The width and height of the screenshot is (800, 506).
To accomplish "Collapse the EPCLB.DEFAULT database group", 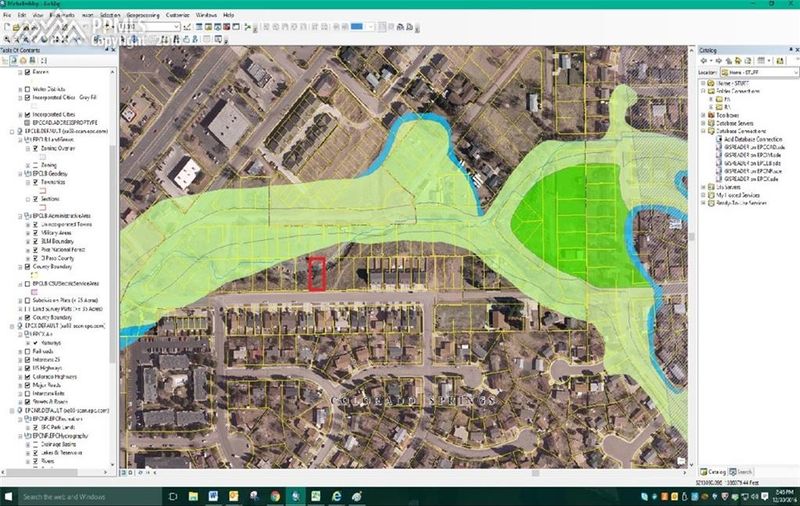I will [x=12, y=131].
